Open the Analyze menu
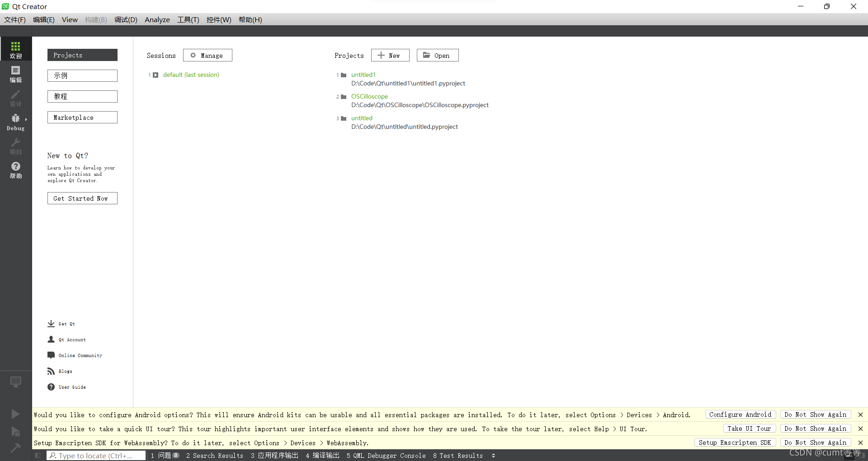The image size is (868, 461). coord(157,19)
